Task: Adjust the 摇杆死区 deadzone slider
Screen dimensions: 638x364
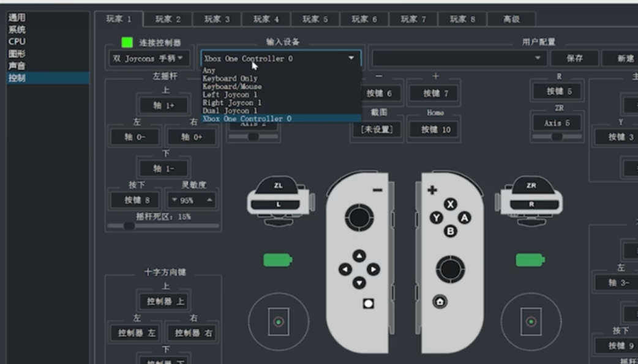Action: (x=129, y=226)
